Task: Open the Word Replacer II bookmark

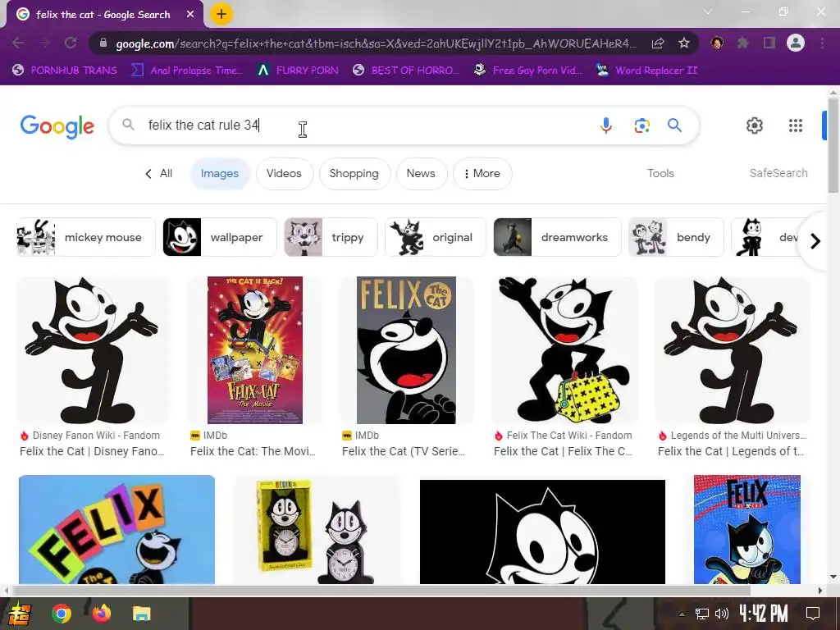Action: pos(646,71)
